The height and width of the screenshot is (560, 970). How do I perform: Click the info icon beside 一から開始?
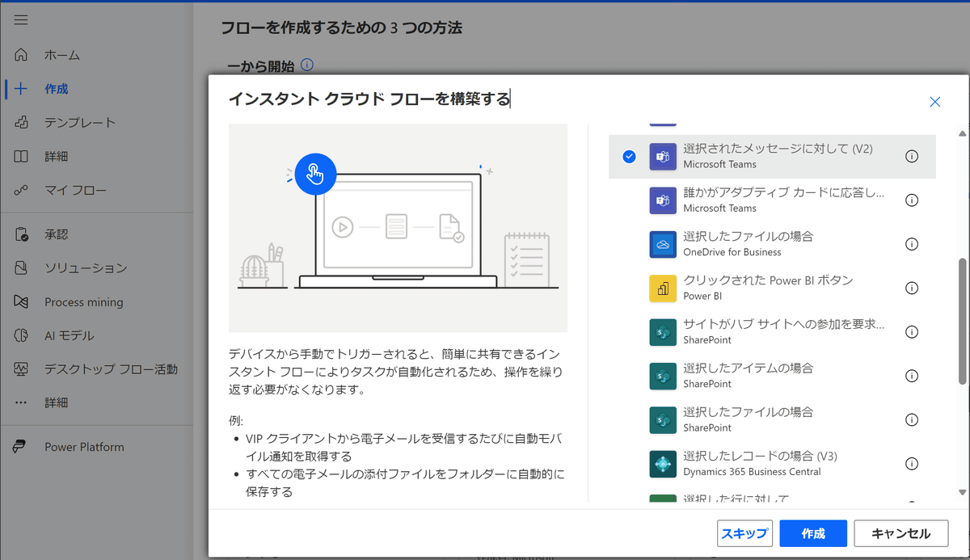(x=306, y=65)
